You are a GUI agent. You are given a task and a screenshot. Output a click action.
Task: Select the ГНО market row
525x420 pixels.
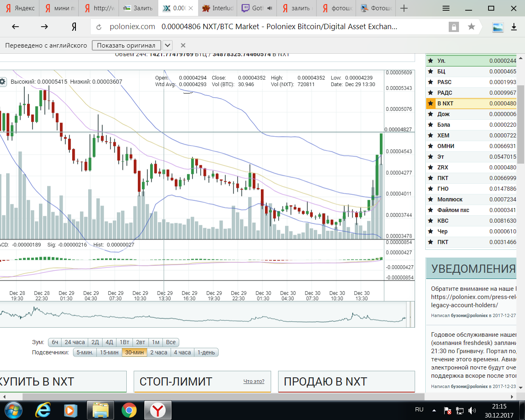471,189
